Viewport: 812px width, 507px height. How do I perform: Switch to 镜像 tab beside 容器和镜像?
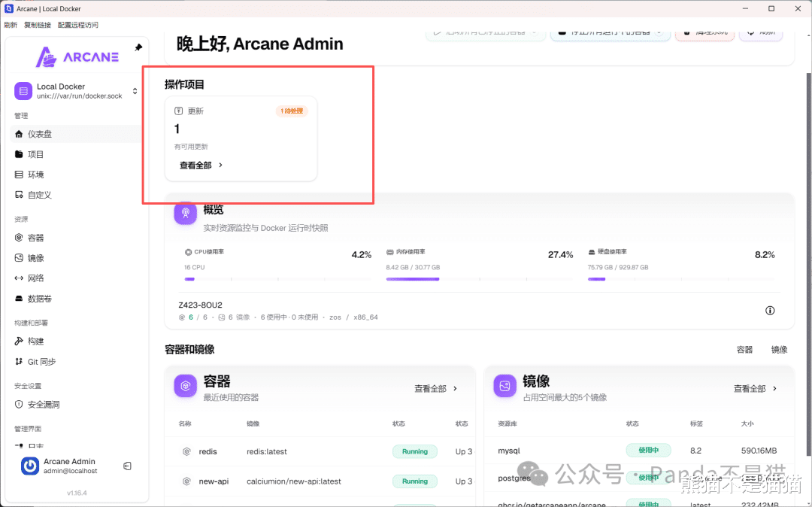(x=780, y=350)
